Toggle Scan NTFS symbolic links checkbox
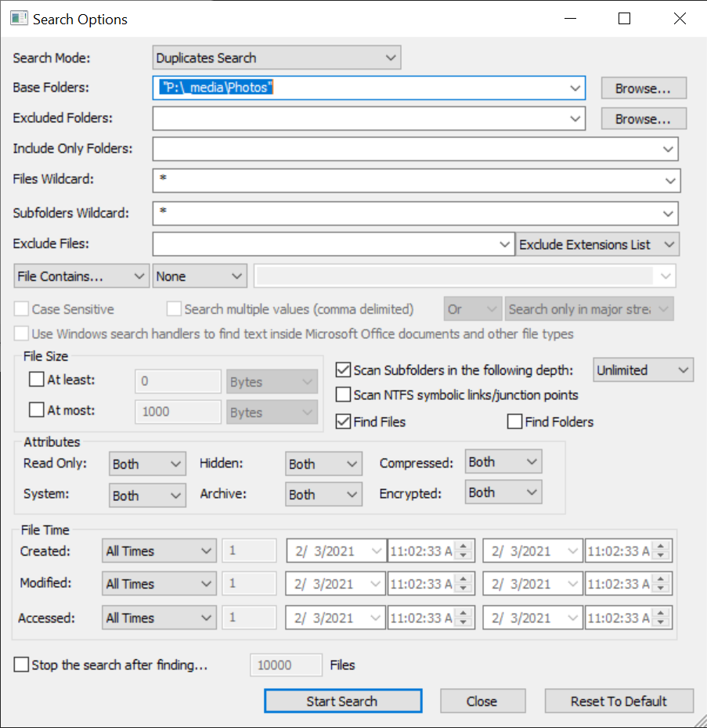Screen dimensions: 707x728 [343, 395]
